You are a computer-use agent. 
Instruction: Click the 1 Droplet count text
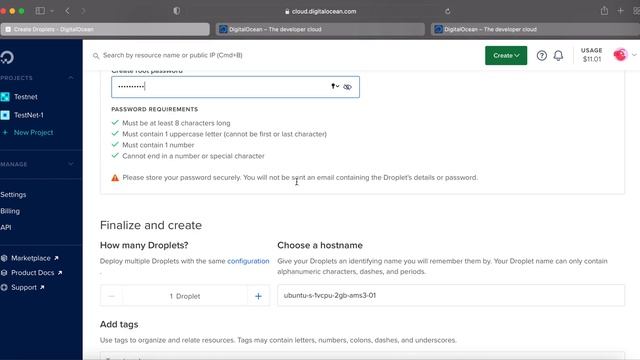pyautogui.click(x=185, y=296)
